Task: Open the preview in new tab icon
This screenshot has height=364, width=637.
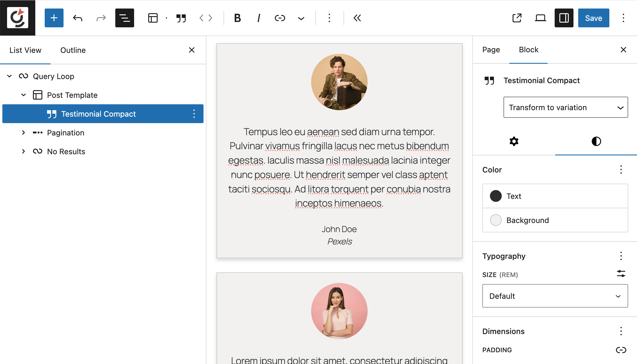Action: pos(517,18)
